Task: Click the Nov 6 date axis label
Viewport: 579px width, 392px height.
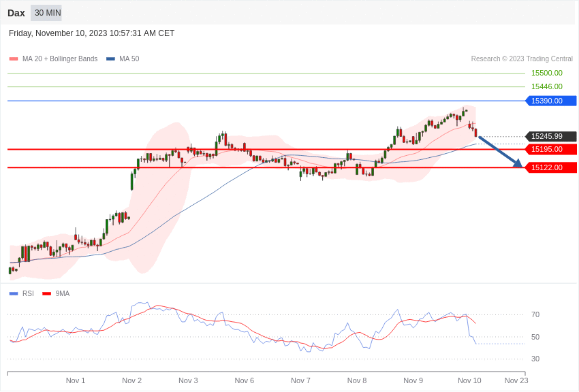Action: (245, 380)
